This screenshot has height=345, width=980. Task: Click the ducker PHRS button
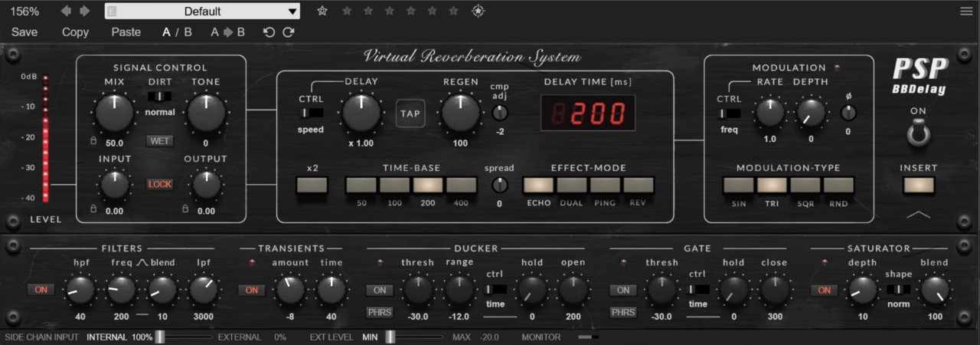(x=380, y=312)
